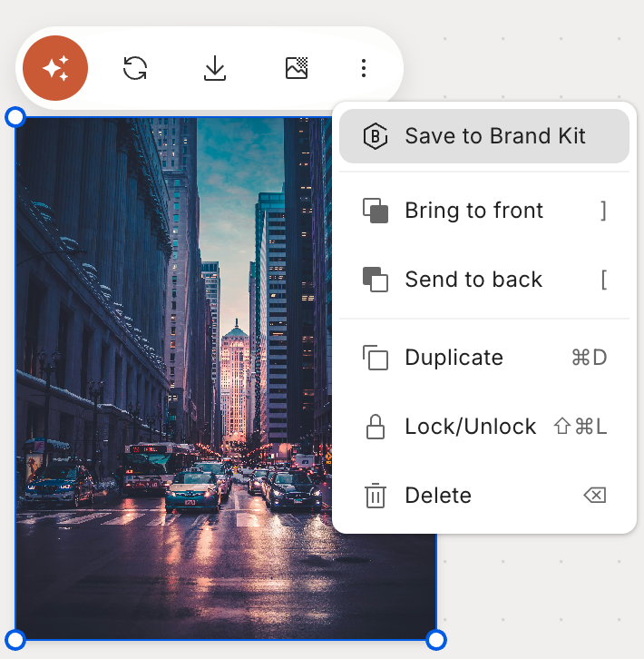Select Save to Brand Kit
The height and width of the screenshot is (659, 644).
[x=494, y=136]
